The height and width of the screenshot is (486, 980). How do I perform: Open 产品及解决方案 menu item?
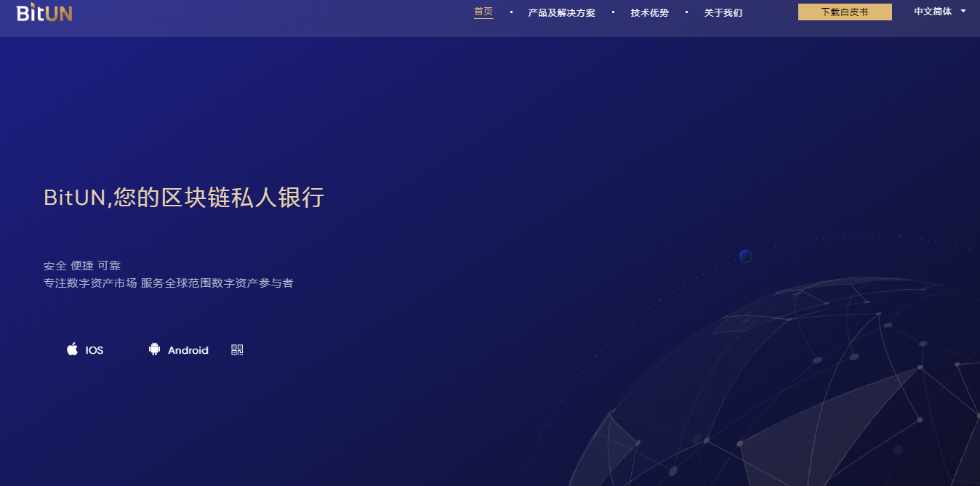[x=561, y=13]
